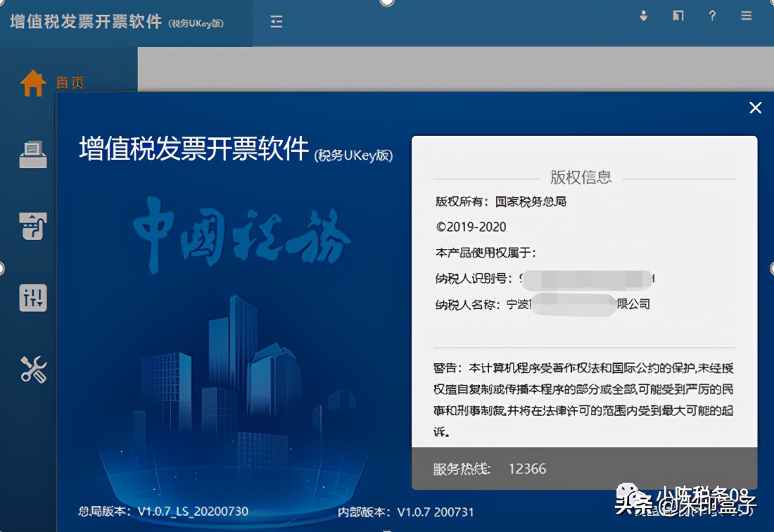
Task: Click the 版权信息 heading
Action: [x=581, y=177]
